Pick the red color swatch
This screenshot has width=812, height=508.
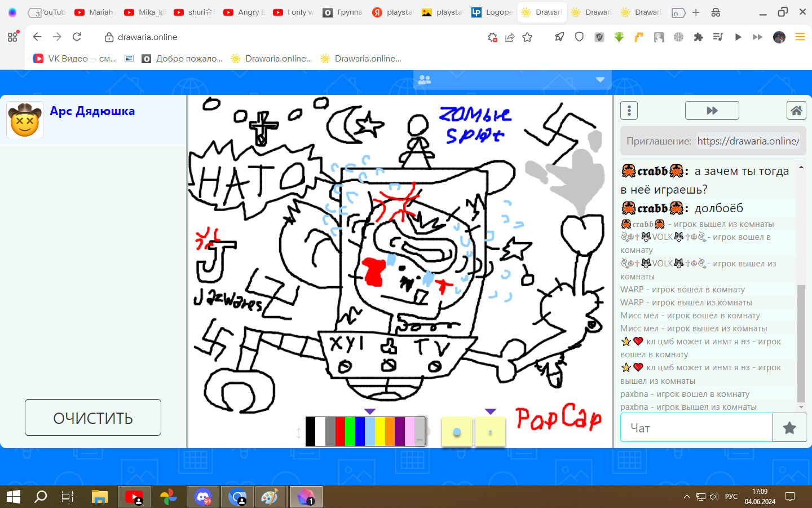[x=340, y=431]
